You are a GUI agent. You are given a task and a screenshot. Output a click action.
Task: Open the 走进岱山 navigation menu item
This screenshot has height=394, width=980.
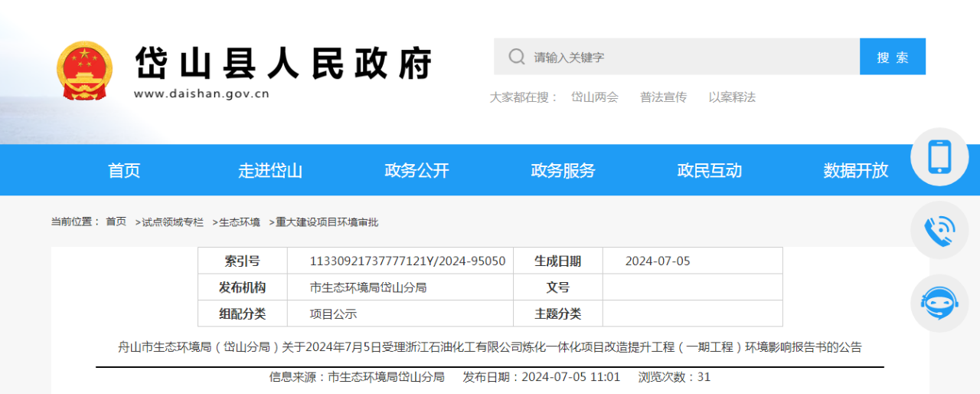[270, 170]
